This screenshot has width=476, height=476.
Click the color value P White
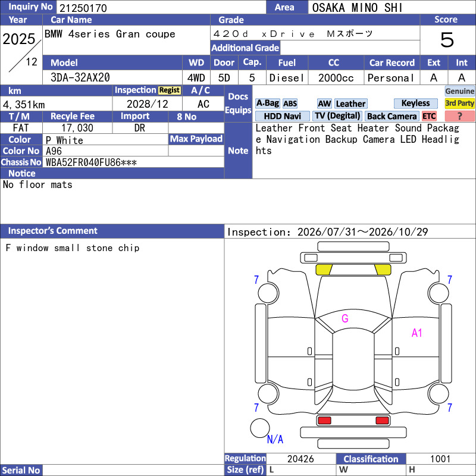pos(64,140)
